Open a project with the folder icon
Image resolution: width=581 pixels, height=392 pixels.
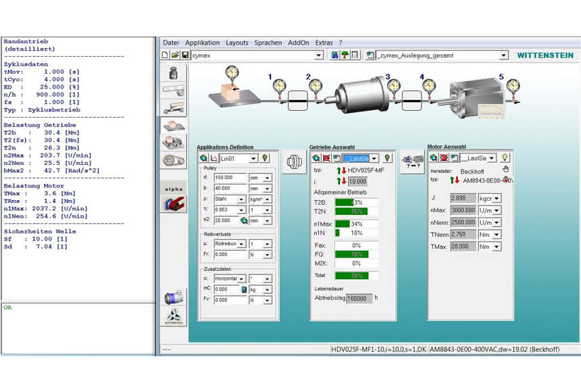175,55
